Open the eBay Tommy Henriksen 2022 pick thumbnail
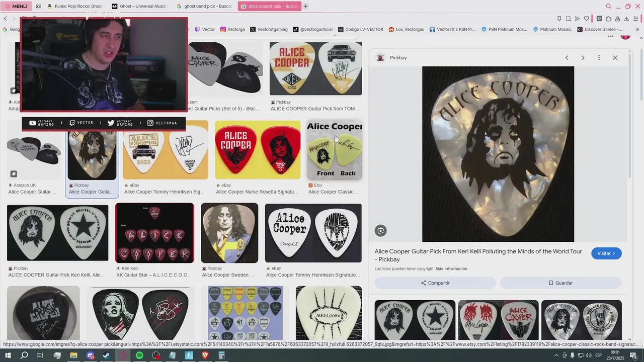This screenshot has height=362, width=644. tap(166, 150)
